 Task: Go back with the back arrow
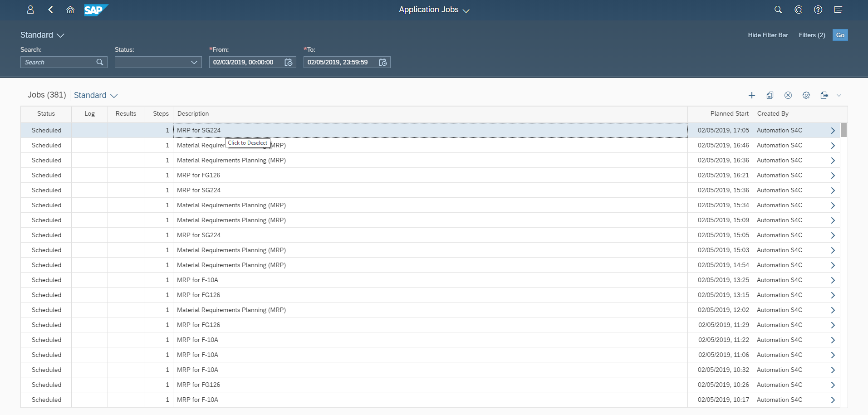50,10
